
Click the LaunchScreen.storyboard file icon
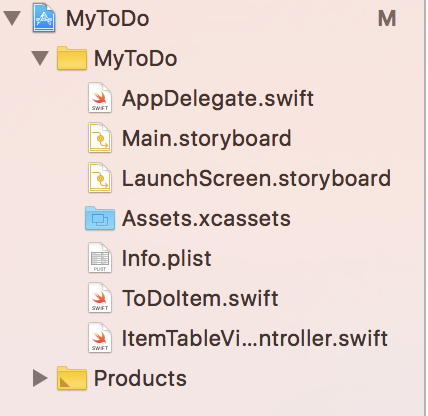click(100, 178)
